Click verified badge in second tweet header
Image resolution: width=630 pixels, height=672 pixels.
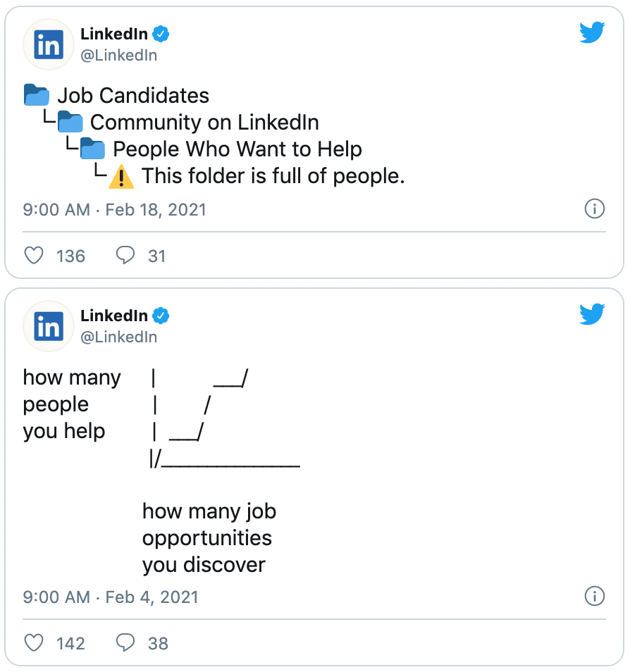click(x=161, y=316)
